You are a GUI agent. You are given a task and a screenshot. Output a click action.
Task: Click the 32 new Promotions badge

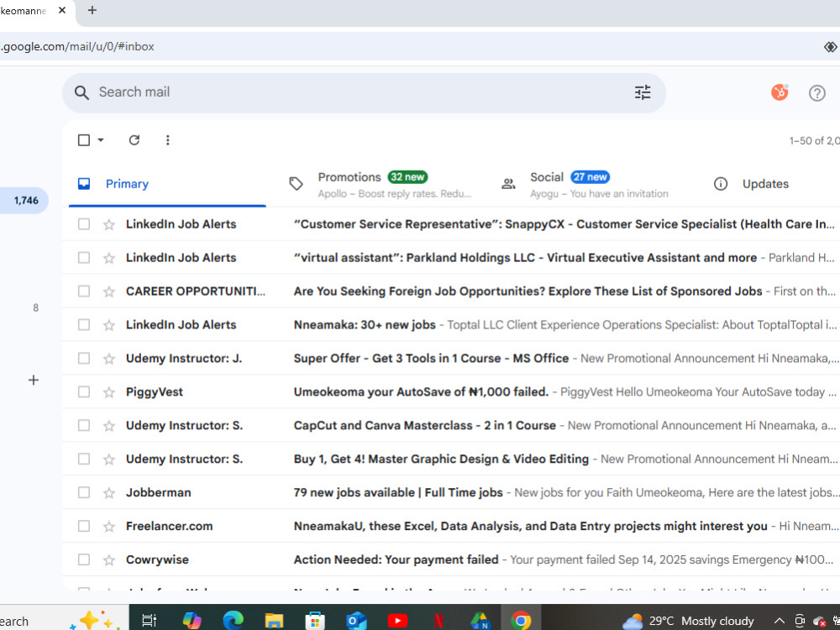click(x=407, y=176)
